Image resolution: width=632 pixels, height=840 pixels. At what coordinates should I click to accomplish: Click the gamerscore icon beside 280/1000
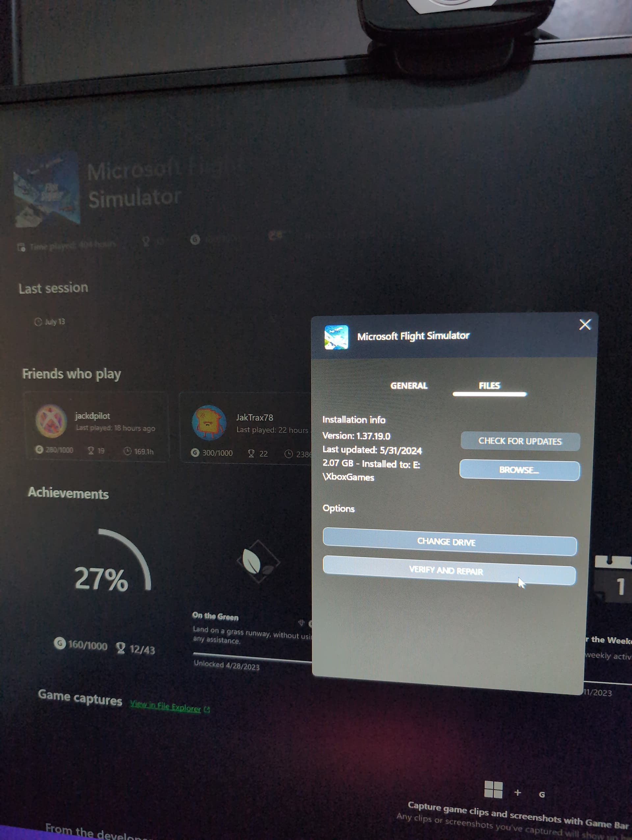[x=39, y=450]
